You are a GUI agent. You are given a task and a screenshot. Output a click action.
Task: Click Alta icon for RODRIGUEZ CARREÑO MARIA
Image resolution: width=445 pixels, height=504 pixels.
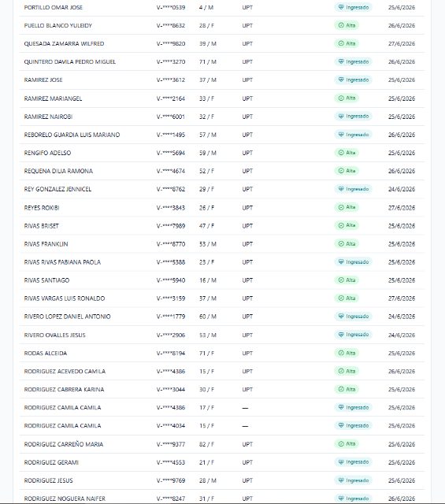pyautogui.click(x=341, y=444)
